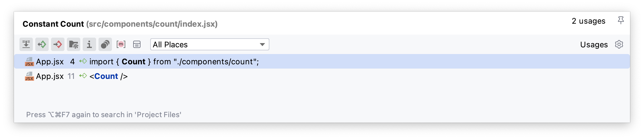Click the '2 usages' counter text
Viewport: 644px width, 139px height.
pyautogui.click(x=588, y=21)
